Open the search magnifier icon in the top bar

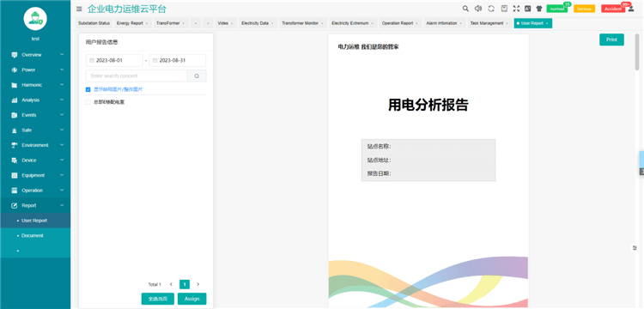click(x=465, y=9)
